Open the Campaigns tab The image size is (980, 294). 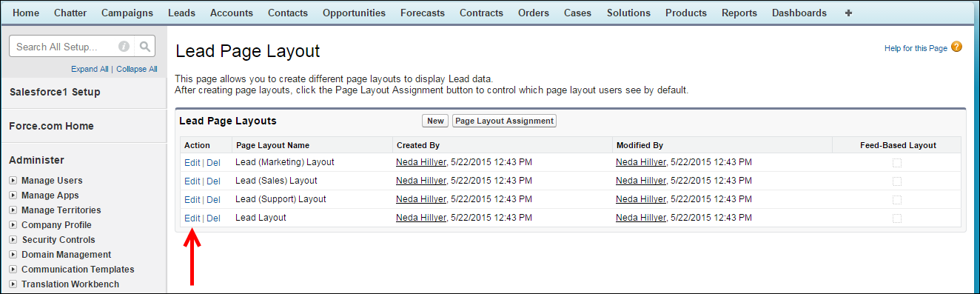click(x=127, y=13)
